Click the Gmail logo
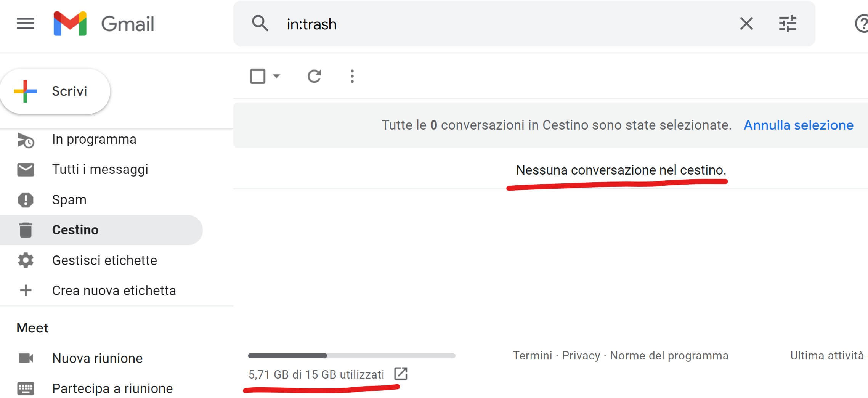 coord(104,24)
